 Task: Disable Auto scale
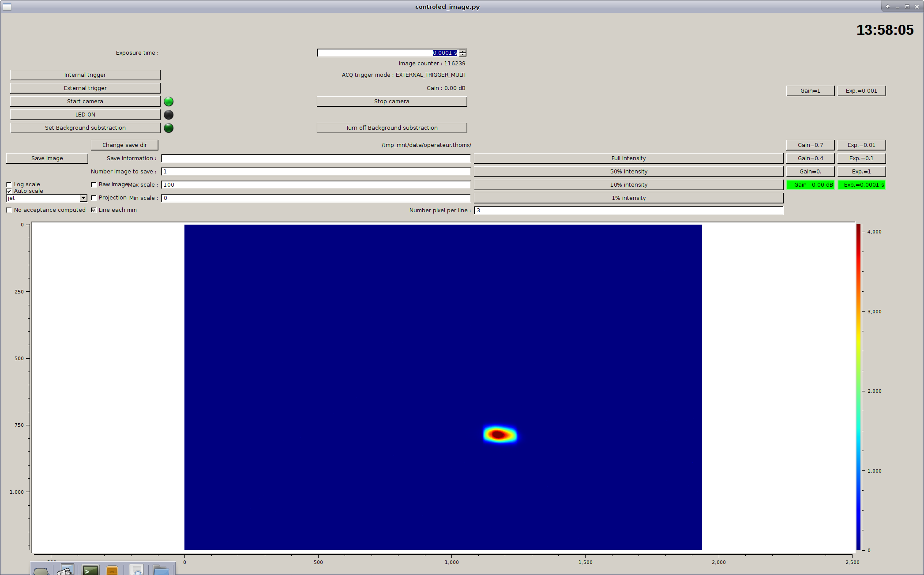9,191
